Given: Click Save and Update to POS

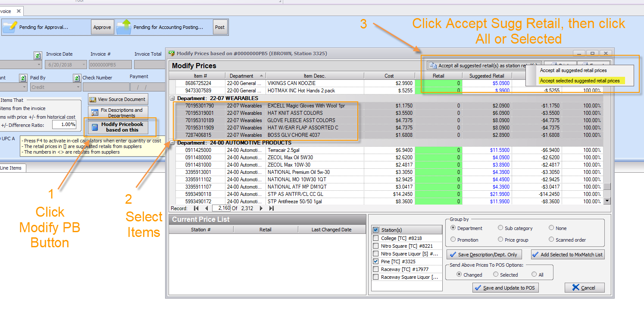Looking at the screenshot, I should [506, 288].
